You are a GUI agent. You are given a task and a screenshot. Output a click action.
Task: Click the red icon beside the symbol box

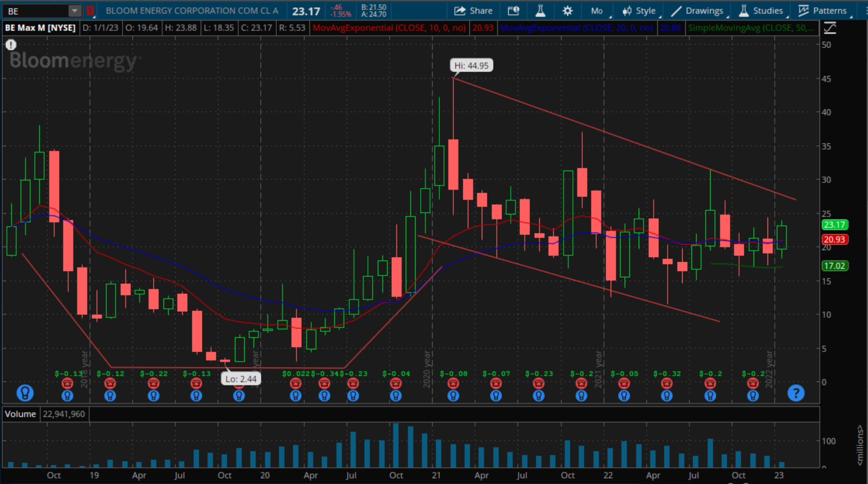pyautogui.click(x=90, y=10)
